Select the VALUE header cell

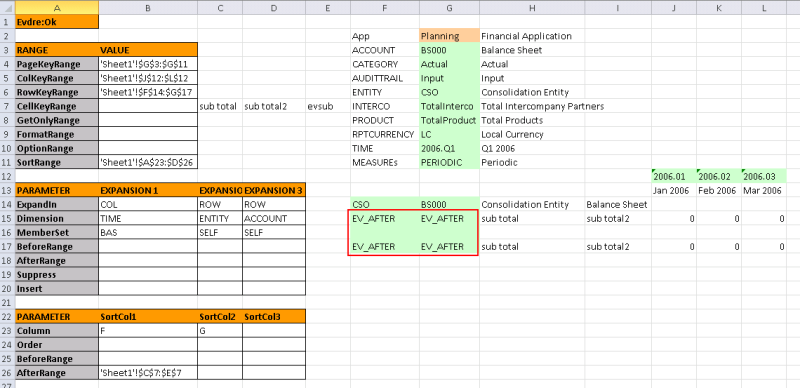148,50
